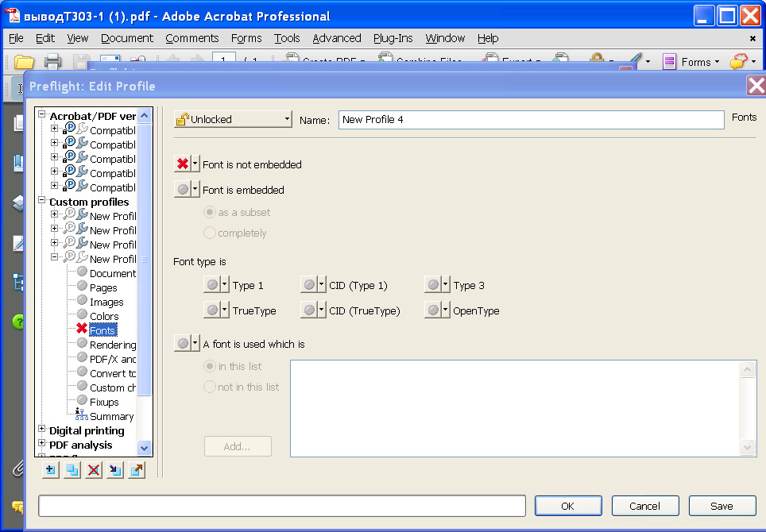This screenshot has width=766, height=532.
Task: Close the Preflight Edit Profile dialog
Action: 756,86
